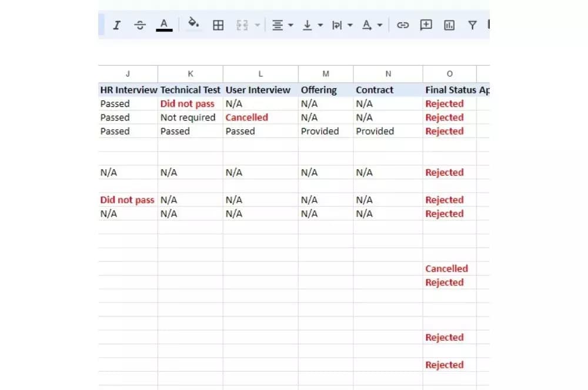Open the text rotation options
The image size is (588, 390).
pos(372,25)
